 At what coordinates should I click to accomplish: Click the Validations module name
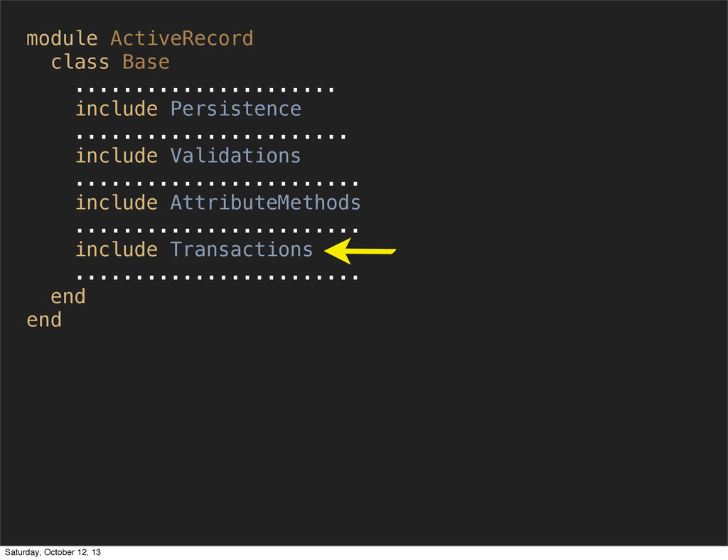236,156
